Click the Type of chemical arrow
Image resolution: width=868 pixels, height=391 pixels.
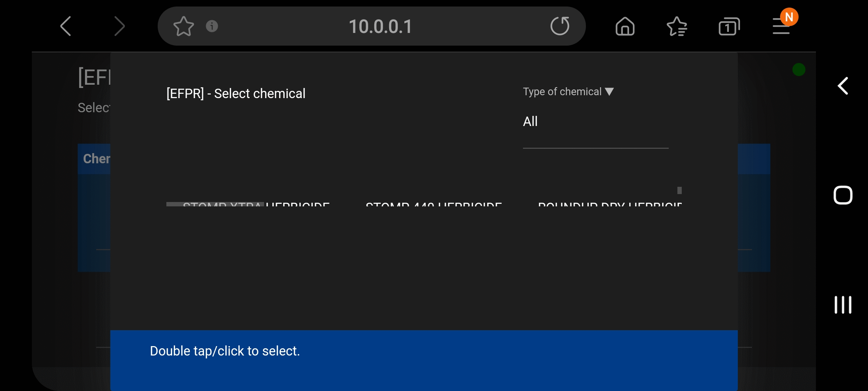[609, 92]
